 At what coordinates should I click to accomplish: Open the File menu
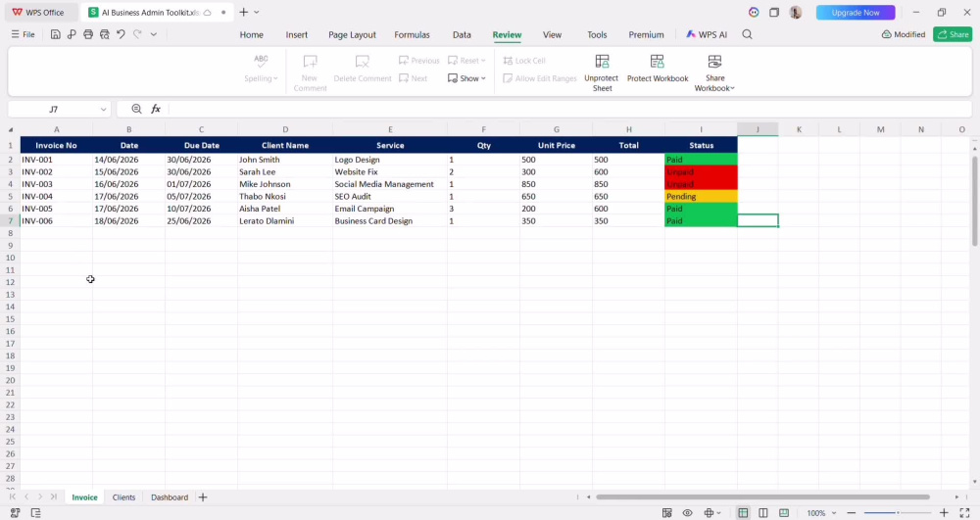pos(24,34)
